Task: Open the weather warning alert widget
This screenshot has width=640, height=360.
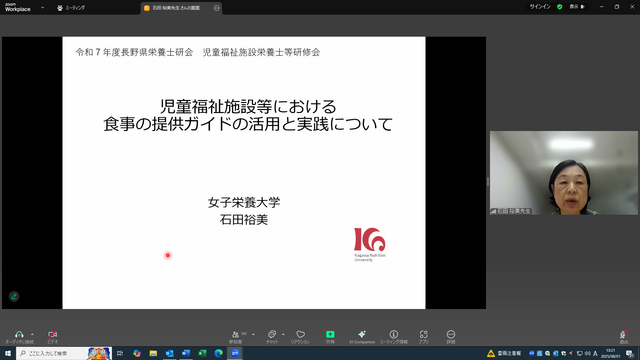Action: (504, 353)
